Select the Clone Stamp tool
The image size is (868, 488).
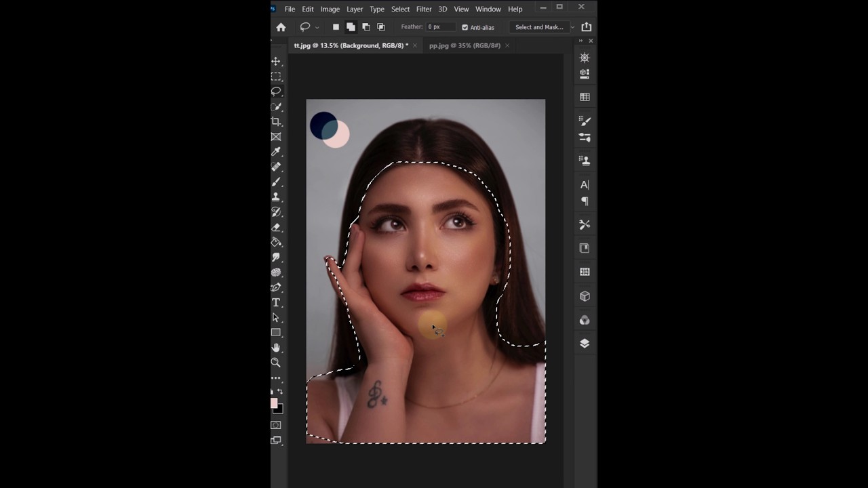tap(276, 197)
